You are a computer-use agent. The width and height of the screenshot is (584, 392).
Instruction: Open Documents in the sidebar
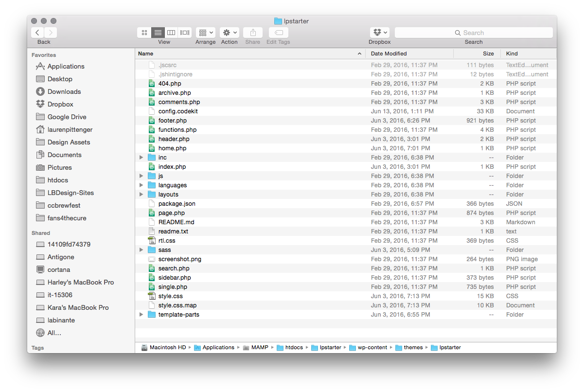pyautogui.click(x=64, y=155)
